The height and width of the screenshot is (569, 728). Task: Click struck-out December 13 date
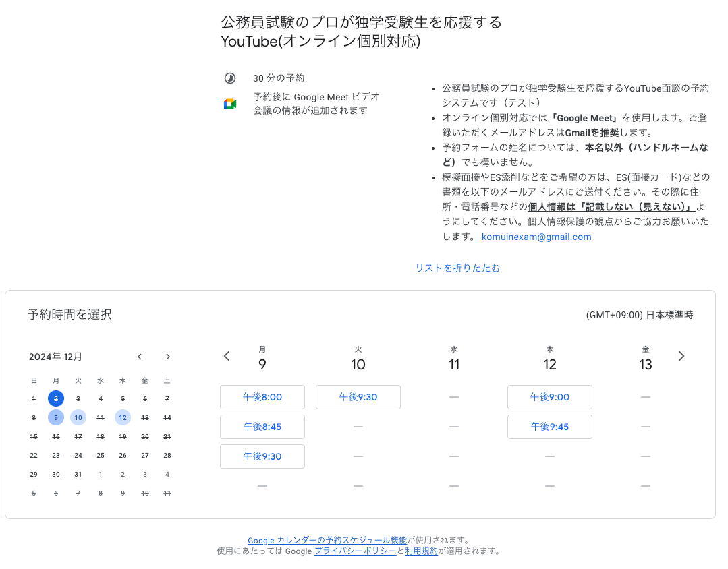click(145, 418)
